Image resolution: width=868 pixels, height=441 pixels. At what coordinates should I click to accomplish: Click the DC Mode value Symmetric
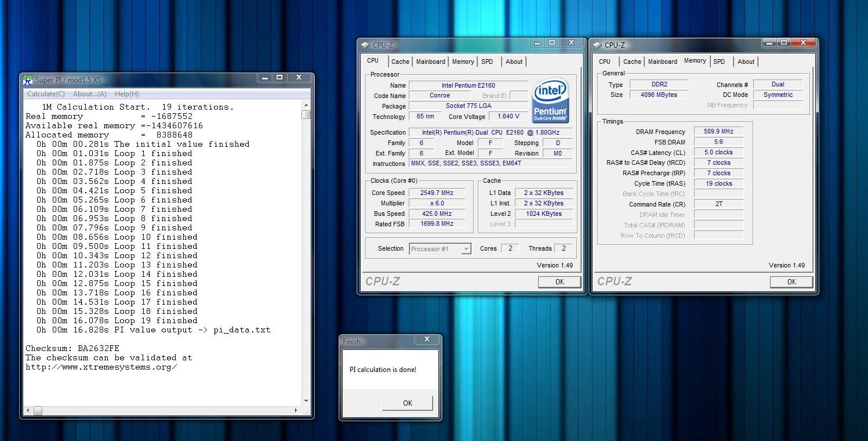[x=778, y=95]
